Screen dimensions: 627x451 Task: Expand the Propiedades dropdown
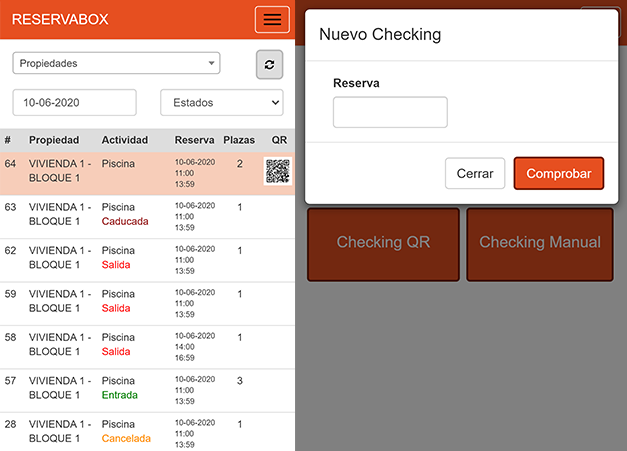click(116, 63)
